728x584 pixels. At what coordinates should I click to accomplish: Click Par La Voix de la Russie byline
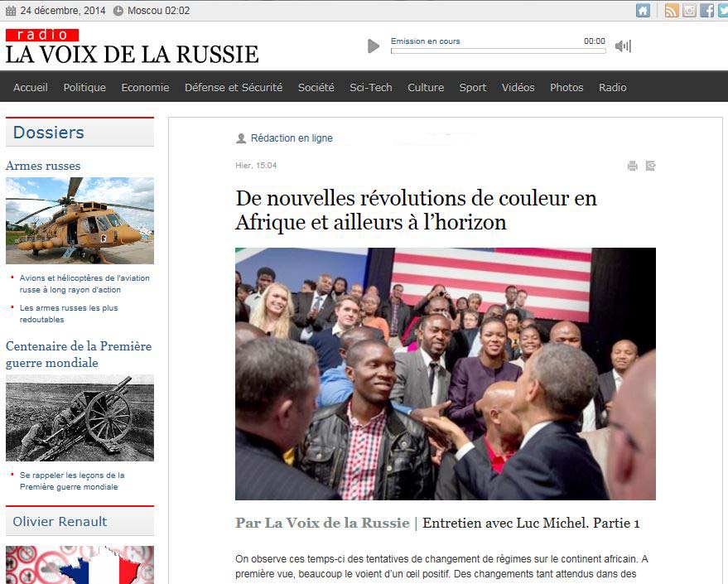(x=323, y=523)
